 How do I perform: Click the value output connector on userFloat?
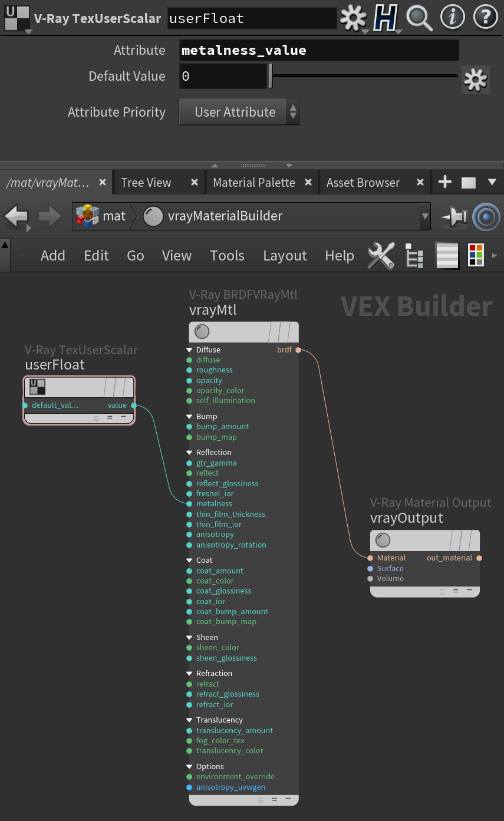134,405
